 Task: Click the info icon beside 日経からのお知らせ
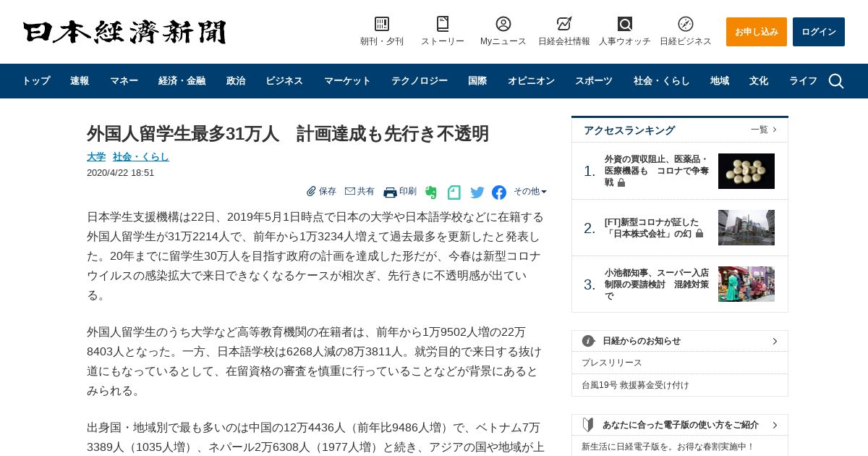(589, 341)
